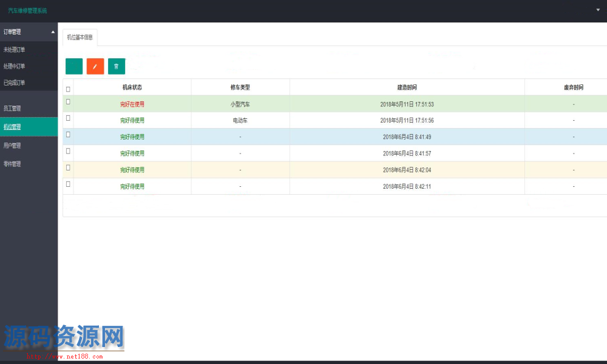Image resolution: width=607 pixels, height=364 pixels.
Task: Select 机位管理 in the sidebar
Action: [12, 127]
